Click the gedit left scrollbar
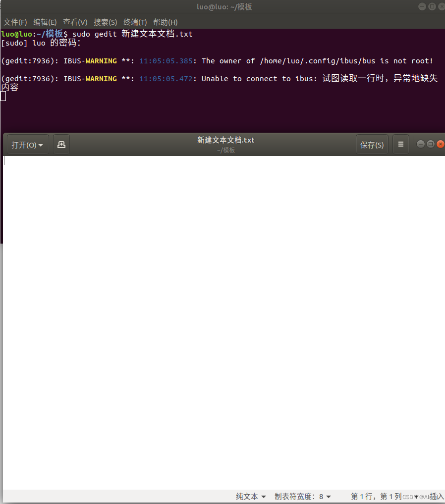445x504 pixels. point(2,198)
